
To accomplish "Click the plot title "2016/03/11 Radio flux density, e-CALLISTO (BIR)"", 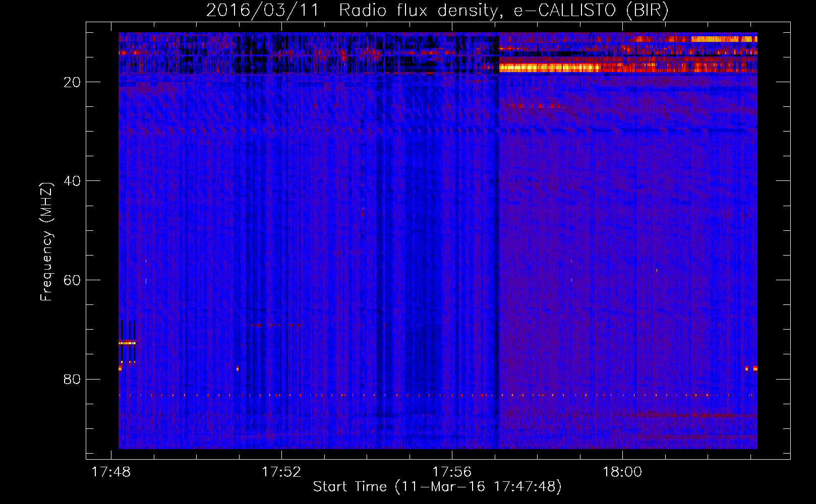I will (x=437, y=10).
